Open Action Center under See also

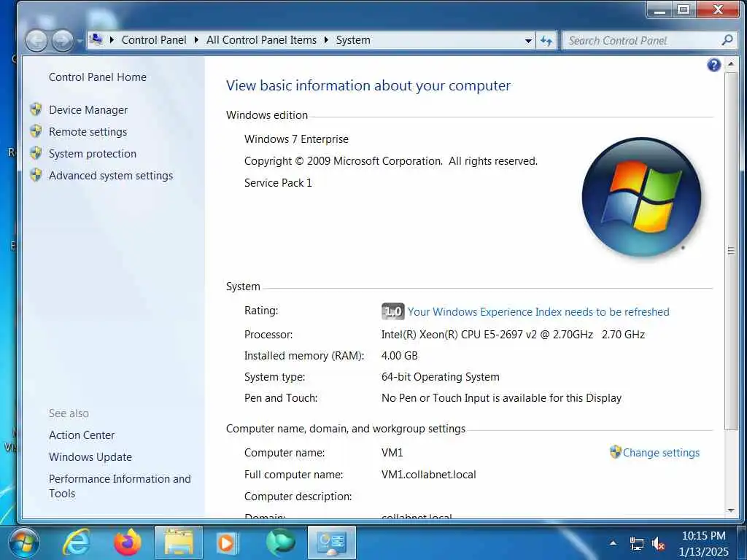click(x=82, y=435)
